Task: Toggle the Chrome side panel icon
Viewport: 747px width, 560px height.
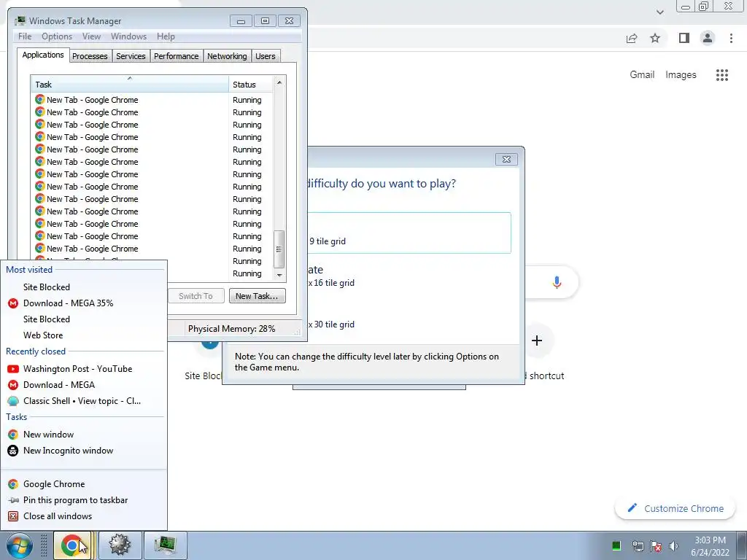Action: pyautogui.click(x=684, y=38)
